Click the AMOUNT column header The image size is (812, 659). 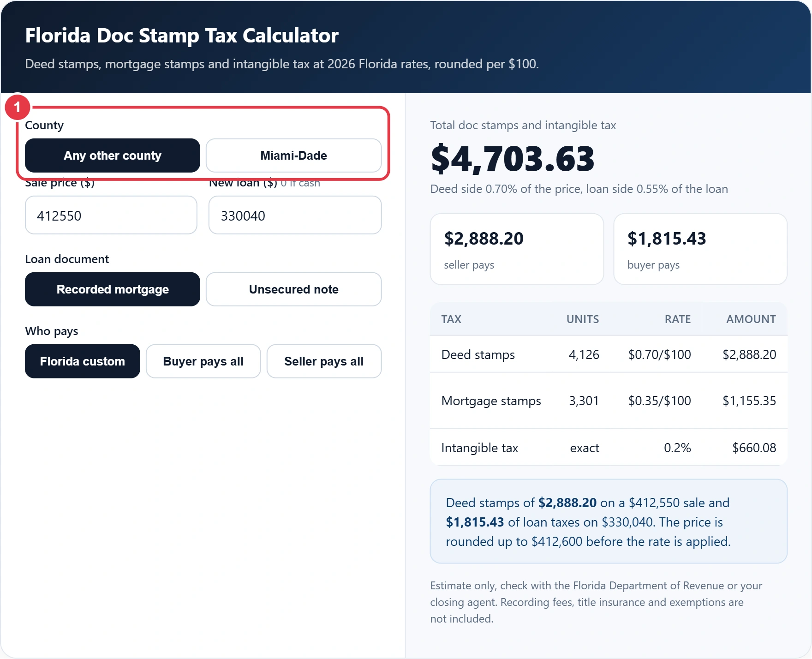click(x=751, y=319)
